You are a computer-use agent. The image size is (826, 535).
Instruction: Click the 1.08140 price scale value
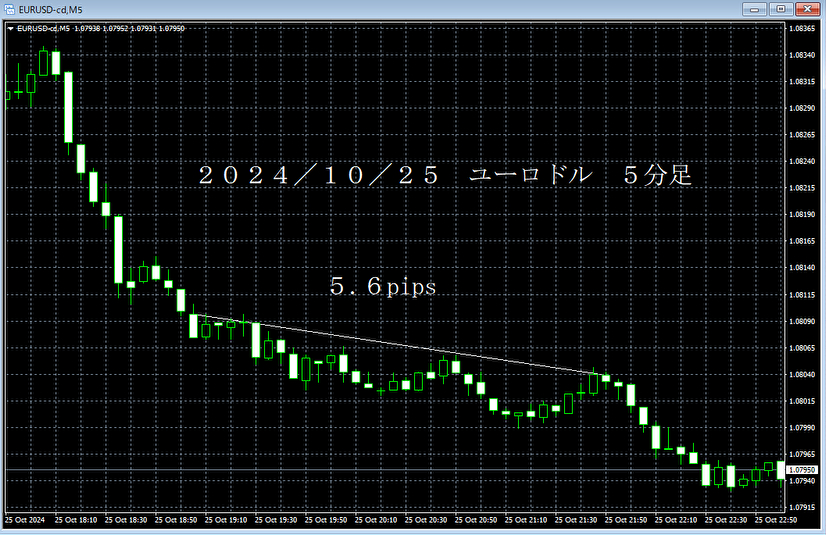[802, 268]
